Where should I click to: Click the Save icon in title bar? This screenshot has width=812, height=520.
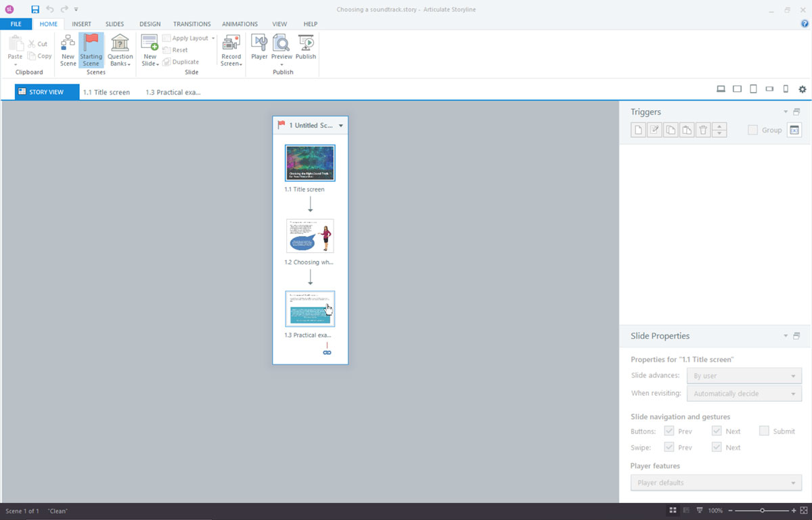click(35, 9)
